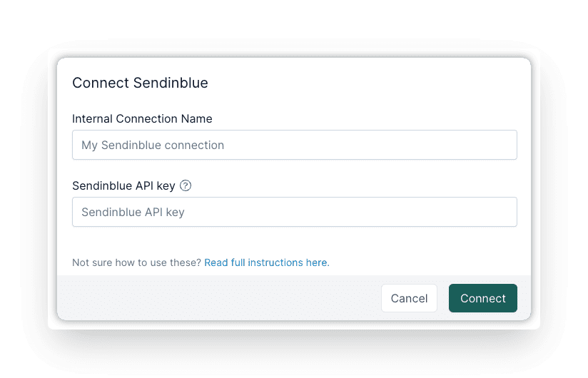The height and width of the screenshot is (378, 588).
Task: Click the 'Internal Connection Name' label
Action: coord(142,119)
